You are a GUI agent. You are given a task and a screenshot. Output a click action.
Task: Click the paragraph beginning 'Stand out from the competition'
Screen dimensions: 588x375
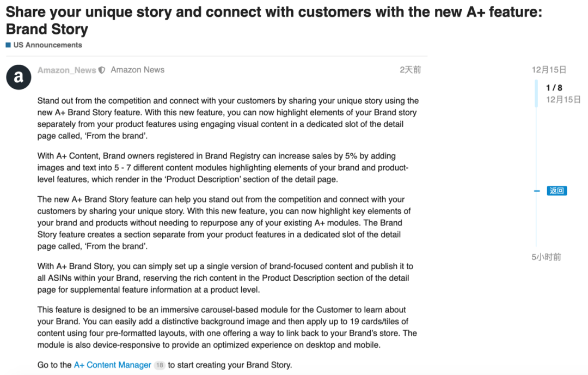coord(228,118)
